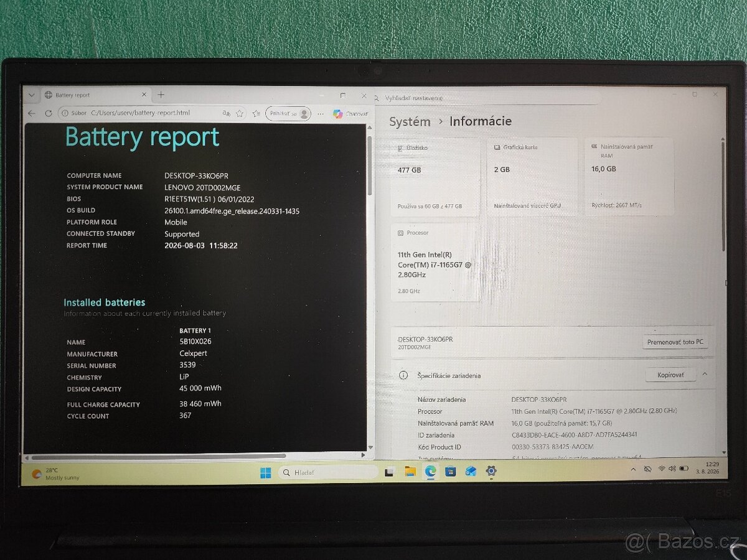Add this page to favorites star
This screenshot has width=747, height=560.
coord(240,113)
